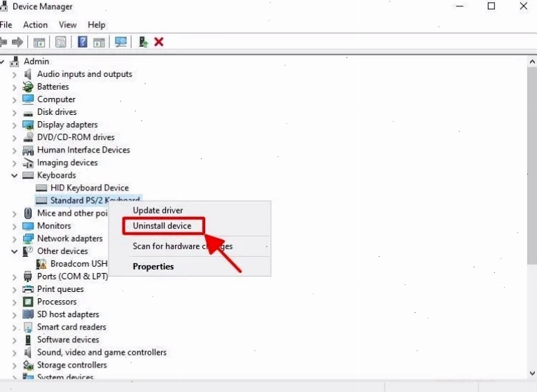The width and height of the screenshot is (537, 392).
Task: Expand the Processors tree node
Action: pyautogui.click(x=14, y=302)
